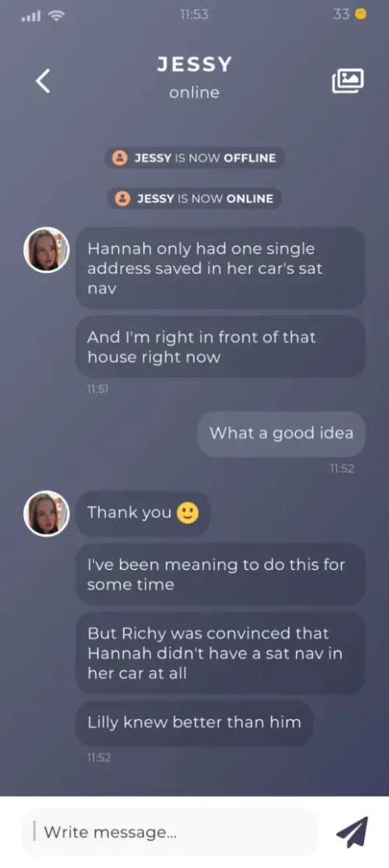The height and width of the screenshot is (868, 389).
Task: Open Jessy's avatar beside first message
Action: [47, 250]
